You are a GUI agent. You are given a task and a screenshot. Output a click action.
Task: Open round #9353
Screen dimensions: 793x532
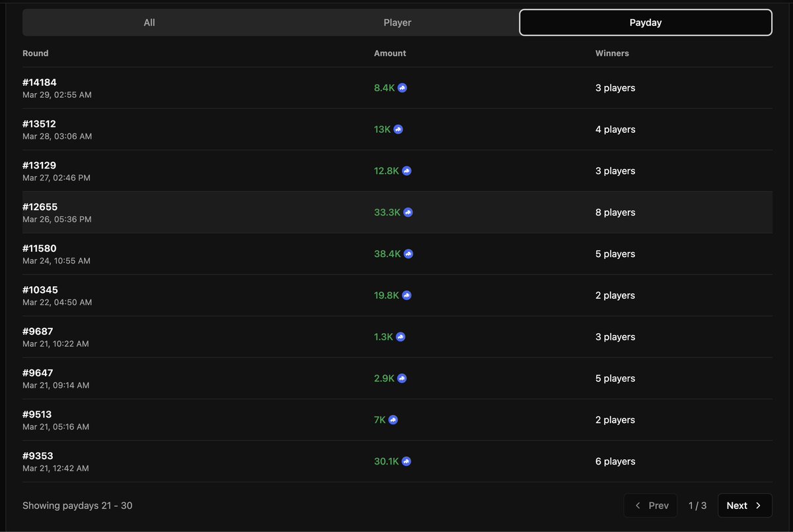pos(38,457)
